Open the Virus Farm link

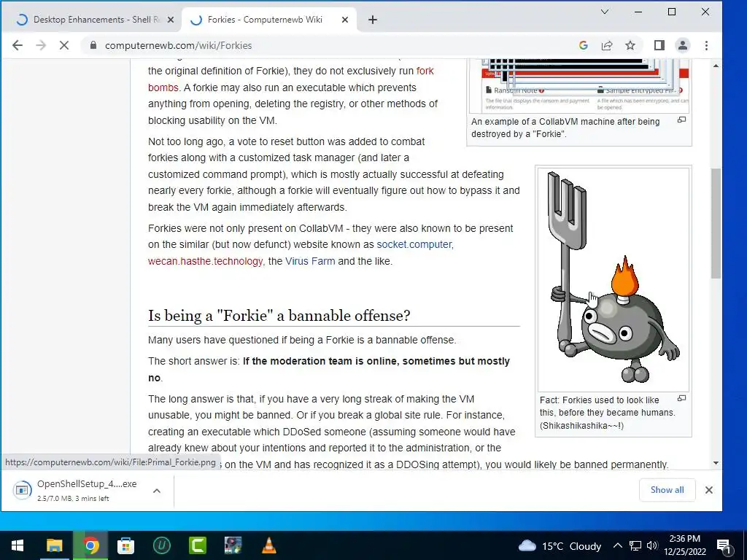tap(310, 261)
